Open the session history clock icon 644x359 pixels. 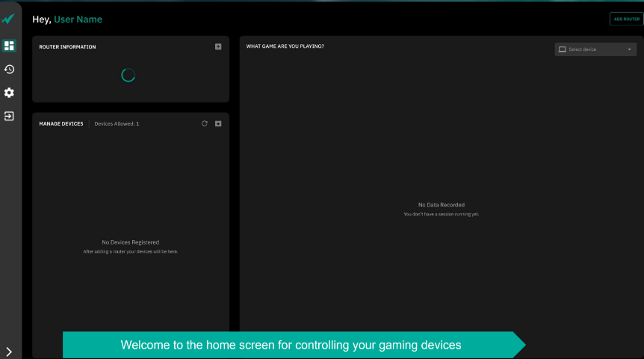[9, 69]
